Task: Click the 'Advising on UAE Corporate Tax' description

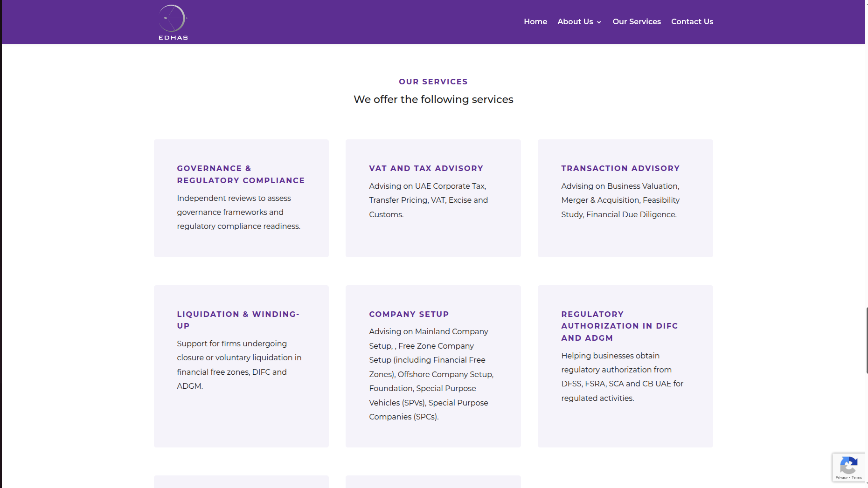Action: (428, 200)
